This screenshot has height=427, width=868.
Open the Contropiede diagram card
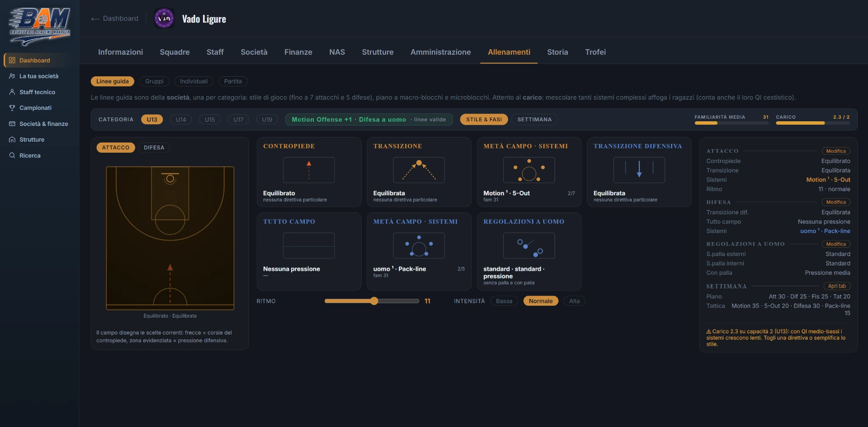click(309, 170)
